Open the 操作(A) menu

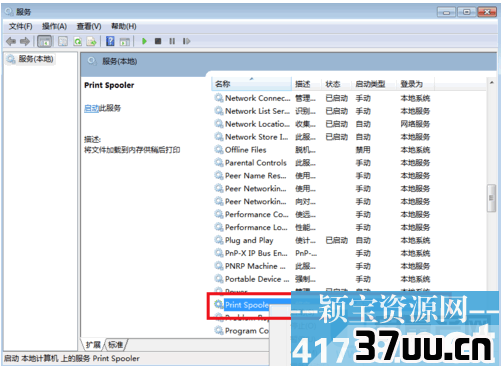tap(54, 26)
